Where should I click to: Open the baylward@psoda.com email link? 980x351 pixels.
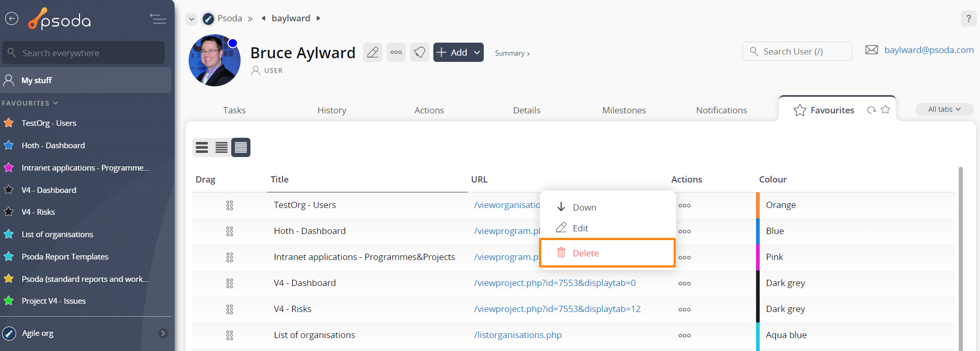pos(929,50)
